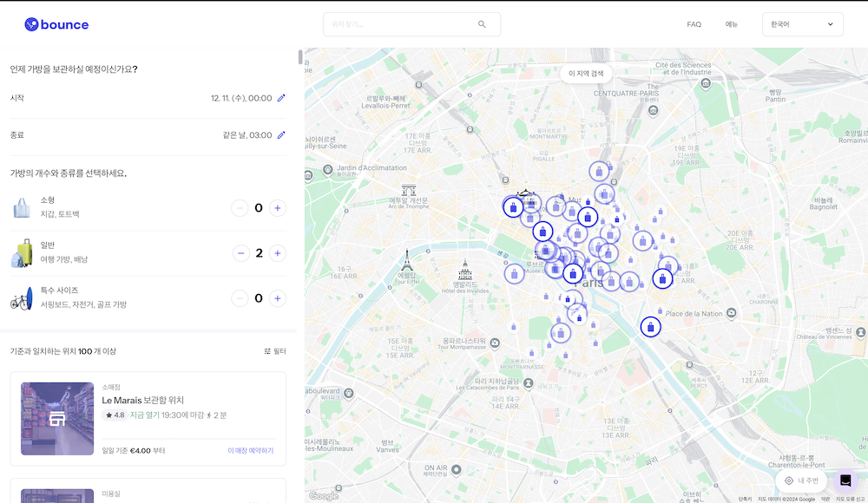Click the 이 지역 검색 button on the map
This screenshot has width=868, height=503.
586,74
